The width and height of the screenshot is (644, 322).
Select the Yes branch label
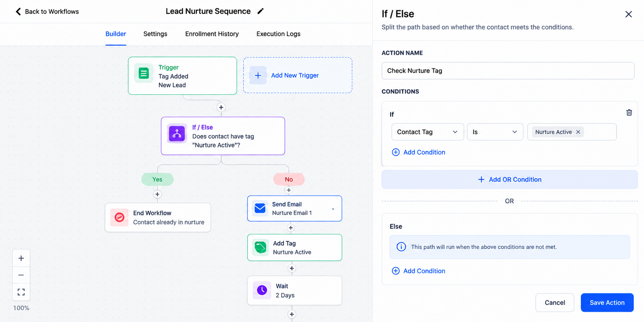point(157,179)
